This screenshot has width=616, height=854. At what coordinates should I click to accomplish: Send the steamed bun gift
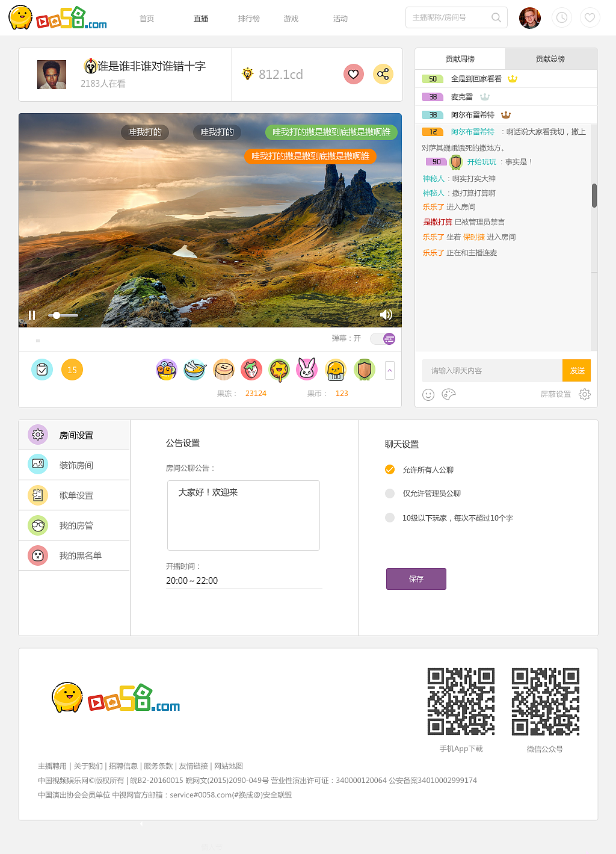point(224,370)
